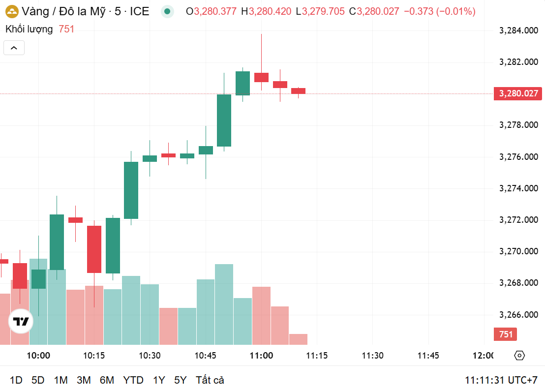
Task: Choose the 1M range
Action: tap(61, 380)
